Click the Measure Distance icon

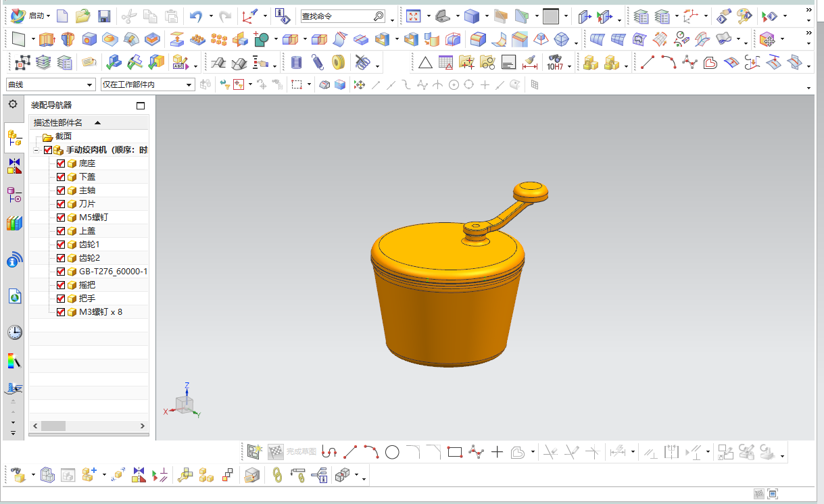pyautogui.click(x=529, y=63)
